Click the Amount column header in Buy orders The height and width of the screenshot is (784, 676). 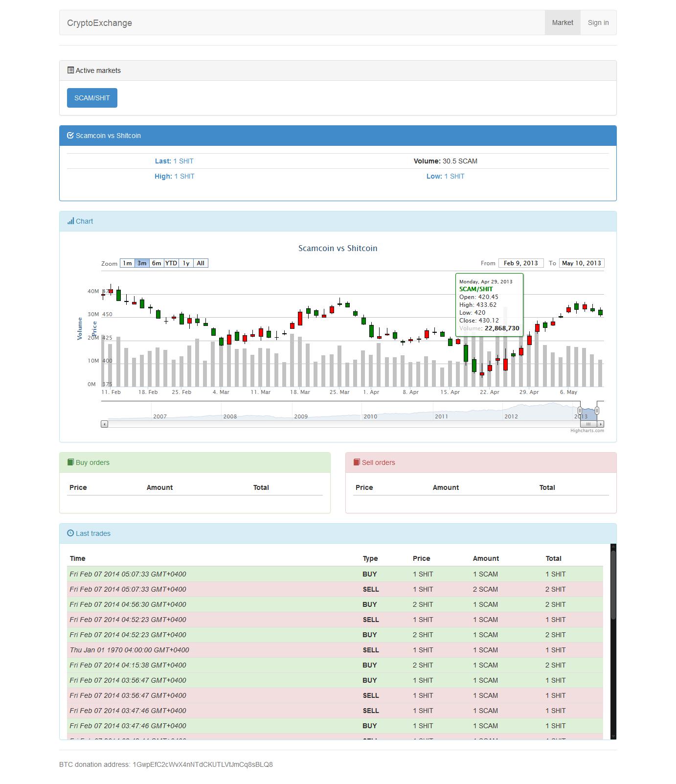(159, 487)
